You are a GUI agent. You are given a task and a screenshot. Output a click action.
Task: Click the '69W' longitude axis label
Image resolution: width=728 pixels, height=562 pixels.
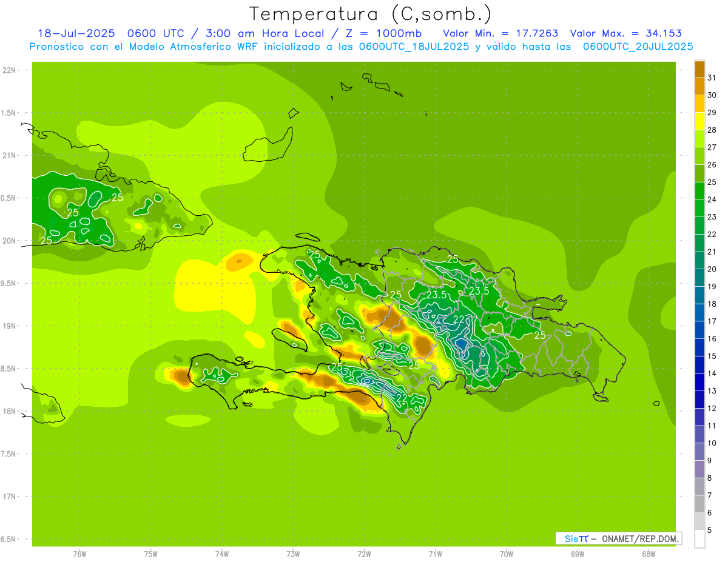(578, 554)
